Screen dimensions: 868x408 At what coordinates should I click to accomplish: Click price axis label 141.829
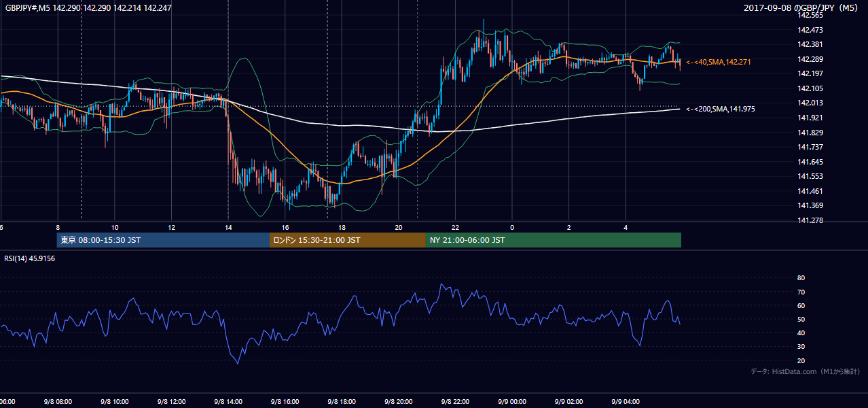[x=811, y=133]
